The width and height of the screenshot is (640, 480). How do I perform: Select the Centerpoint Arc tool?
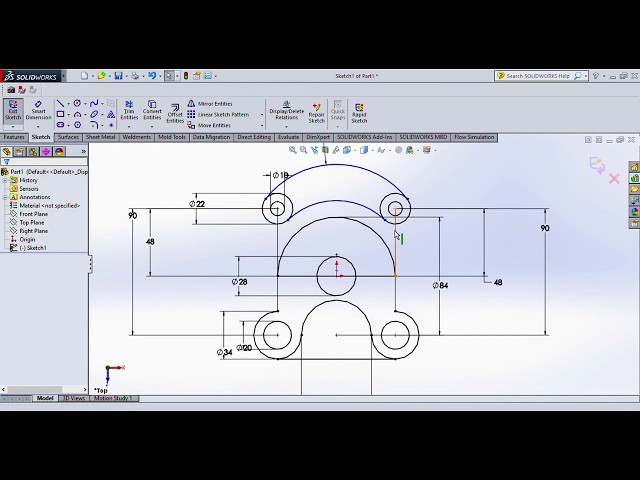click(77, 114)
